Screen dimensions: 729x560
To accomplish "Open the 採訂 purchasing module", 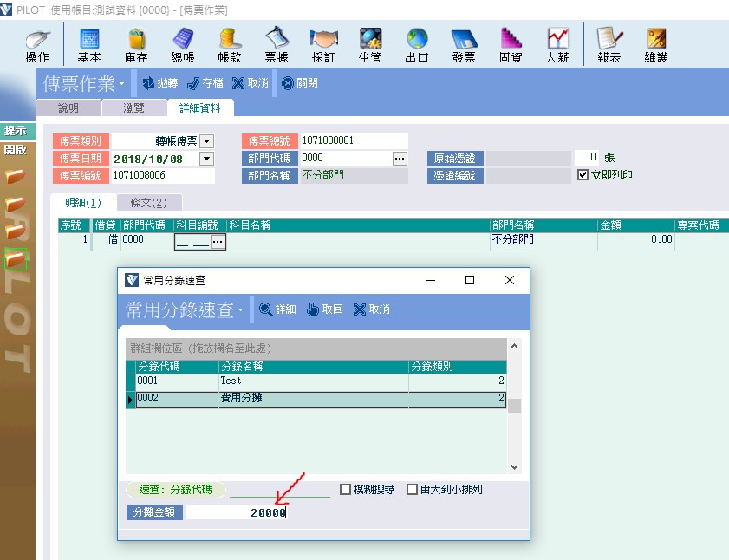I will [x=323, y=46].
